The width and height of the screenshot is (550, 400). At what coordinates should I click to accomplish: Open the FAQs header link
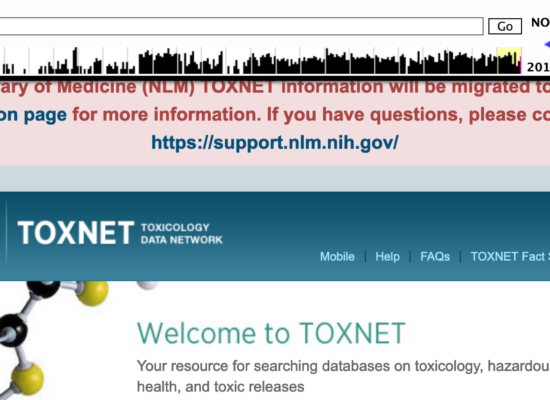435,256
